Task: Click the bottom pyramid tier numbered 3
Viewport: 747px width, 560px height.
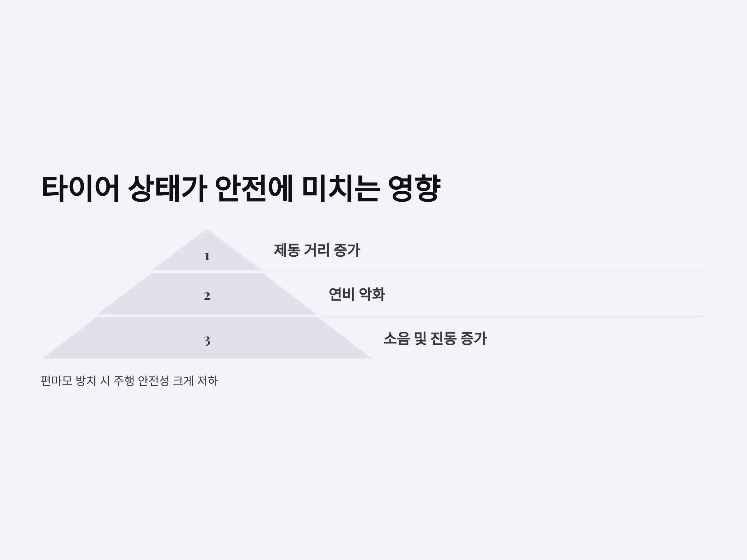Action: click(207, 338)
